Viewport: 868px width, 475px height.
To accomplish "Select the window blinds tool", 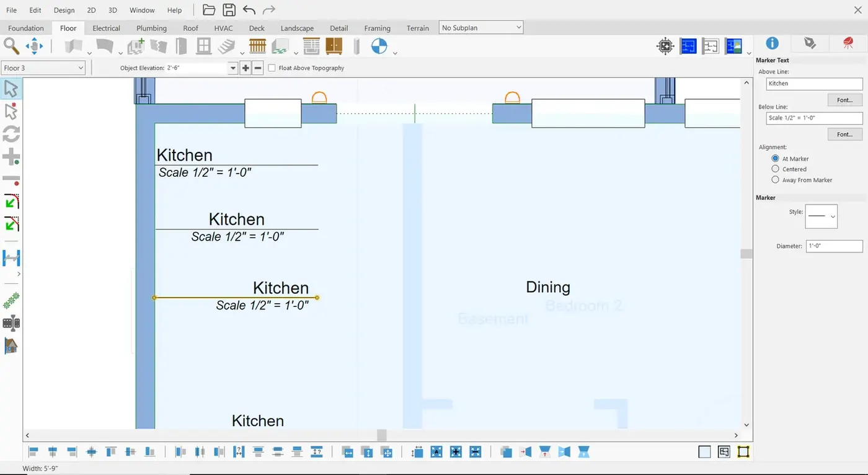I will coord(311,46).
